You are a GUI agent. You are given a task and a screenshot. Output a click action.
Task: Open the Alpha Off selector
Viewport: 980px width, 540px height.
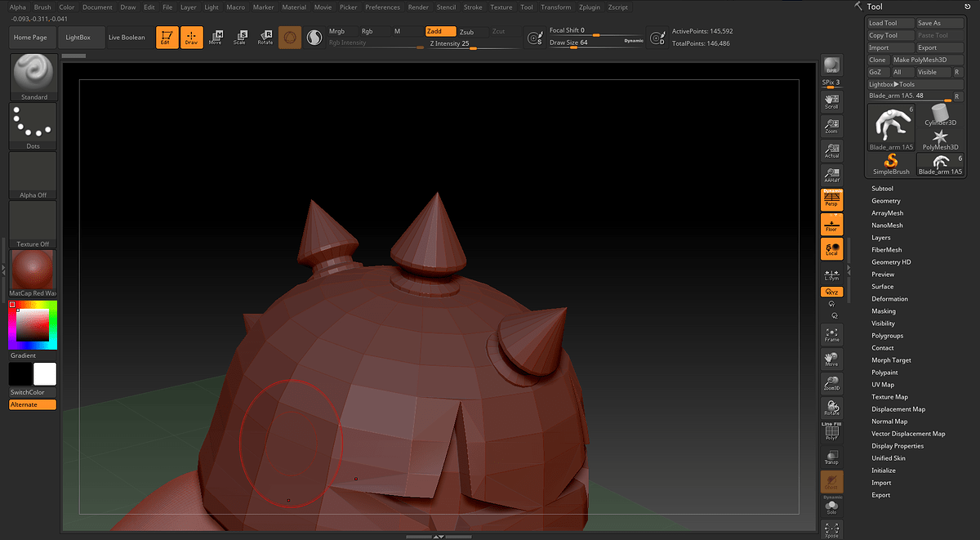[33, 176]
